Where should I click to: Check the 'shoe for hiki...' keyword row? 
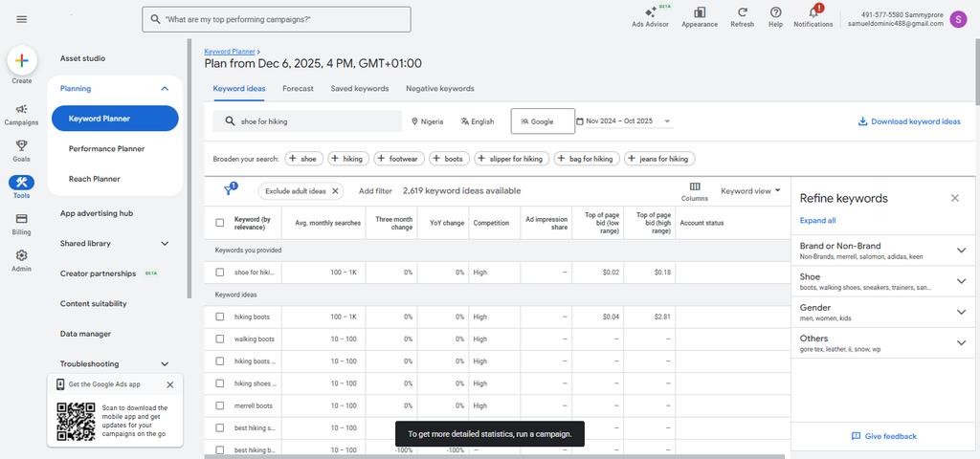219,273
